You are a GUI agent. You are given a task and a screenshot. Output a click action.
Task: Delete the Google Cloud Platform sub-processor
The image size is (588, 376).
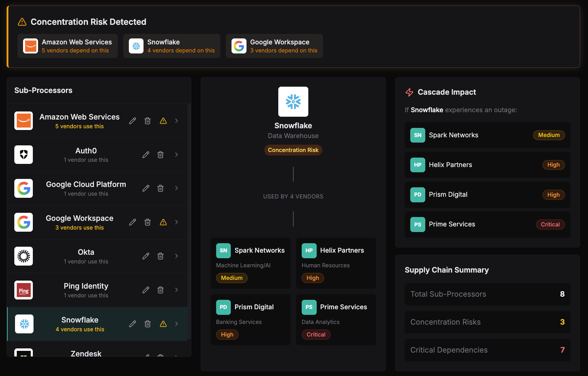[160, 188]
